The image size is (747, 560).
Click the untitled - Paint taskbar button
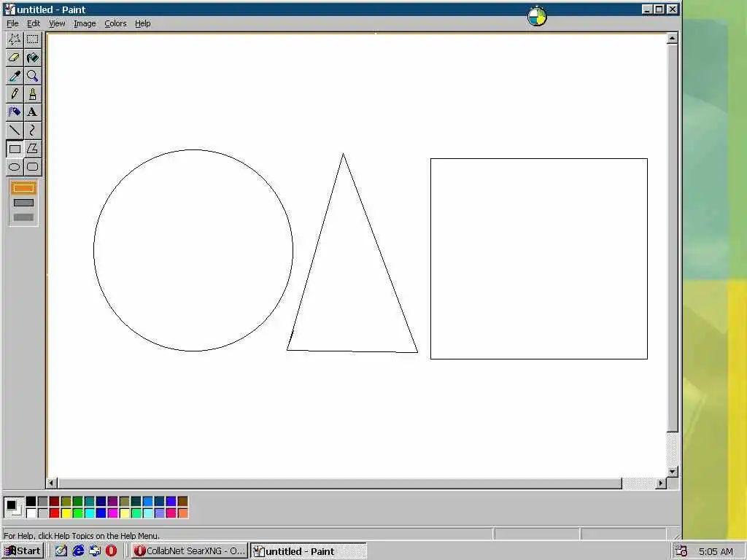coord(309,551)
